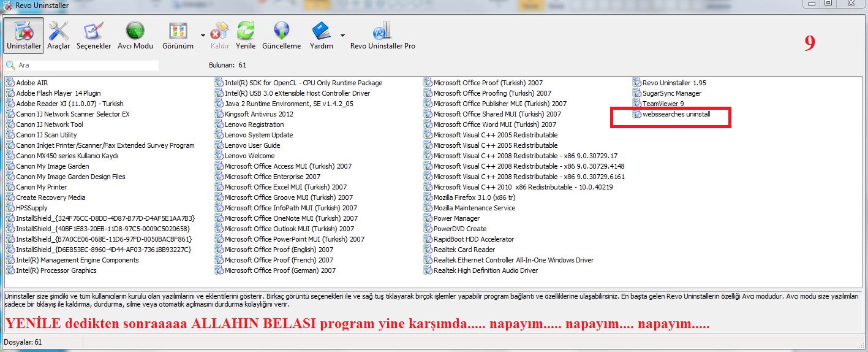Expand the Görünüm dropdown arrow
This screenshot has height=352, width=868.
coord(202,35)
